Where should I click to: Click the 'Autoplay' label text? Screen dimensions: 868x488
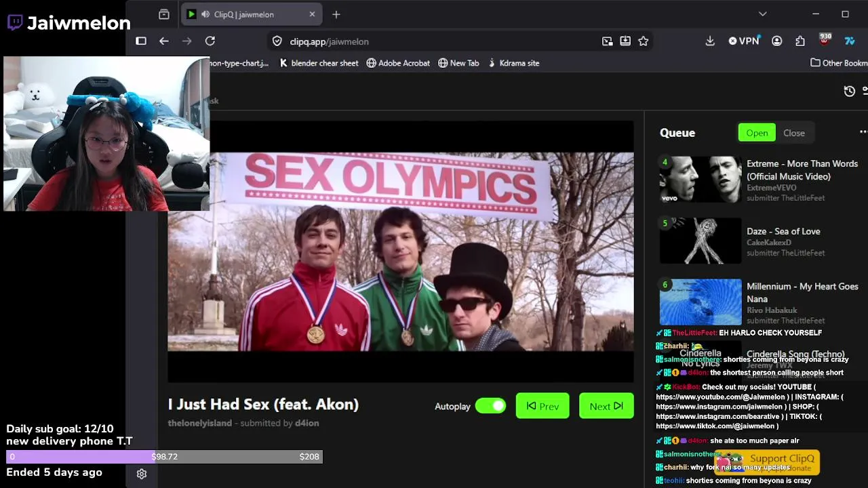pyautogui.click(x=452, y=406)
